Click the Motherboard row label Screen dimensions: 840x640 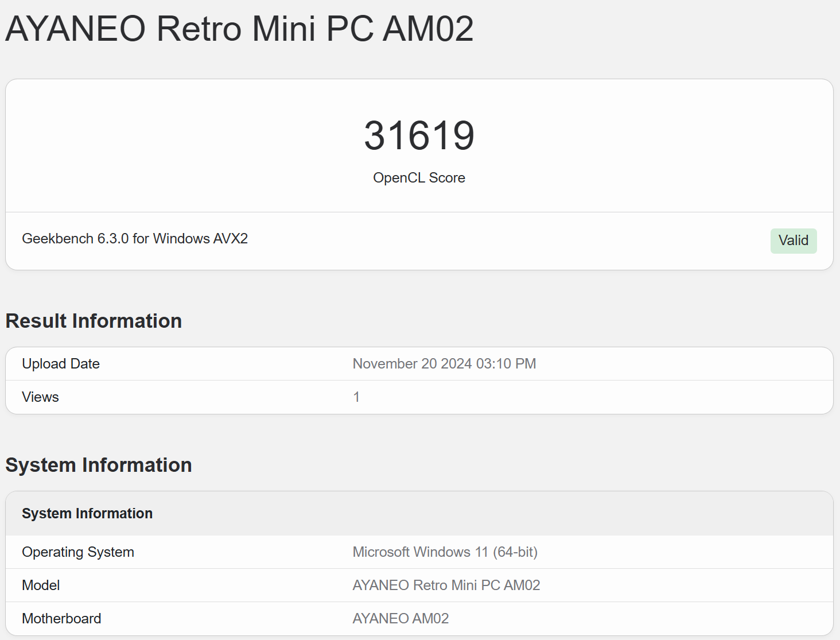pyautogui.click(x=61, y=619)
